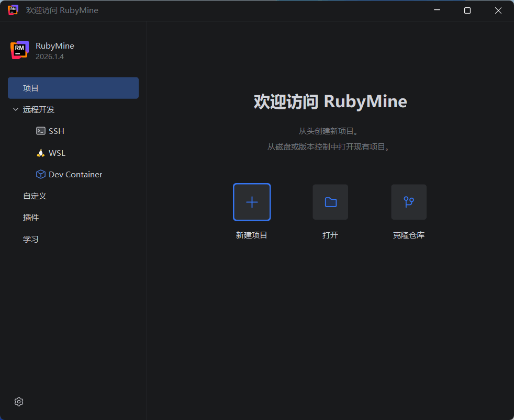
Task: Click the Clone Repository branch icon
Action: point(409,202)
